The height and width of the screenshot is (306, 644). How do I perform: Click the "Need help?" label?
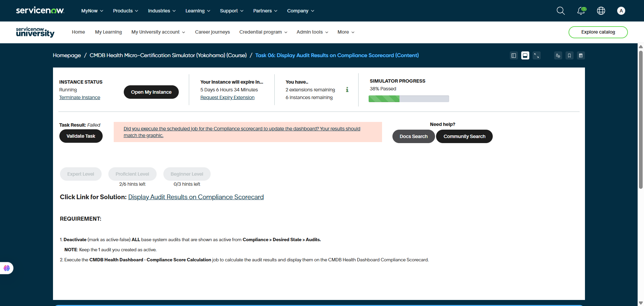click(x=443, y=124)
